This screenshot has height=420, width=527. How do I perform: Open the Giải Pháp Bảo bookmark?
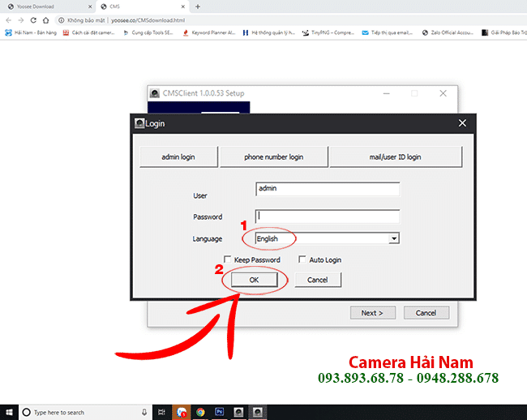tap(504, 32)
